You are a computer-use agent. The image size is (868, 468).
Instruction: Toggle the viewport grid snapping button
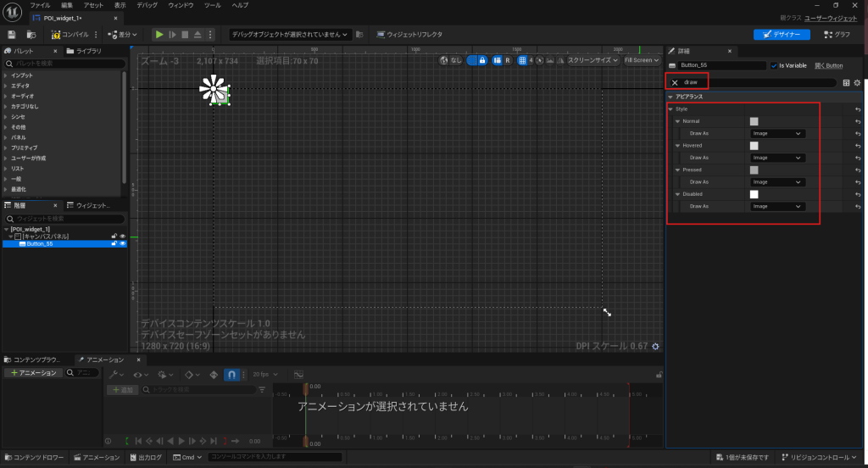pos(523,60)
